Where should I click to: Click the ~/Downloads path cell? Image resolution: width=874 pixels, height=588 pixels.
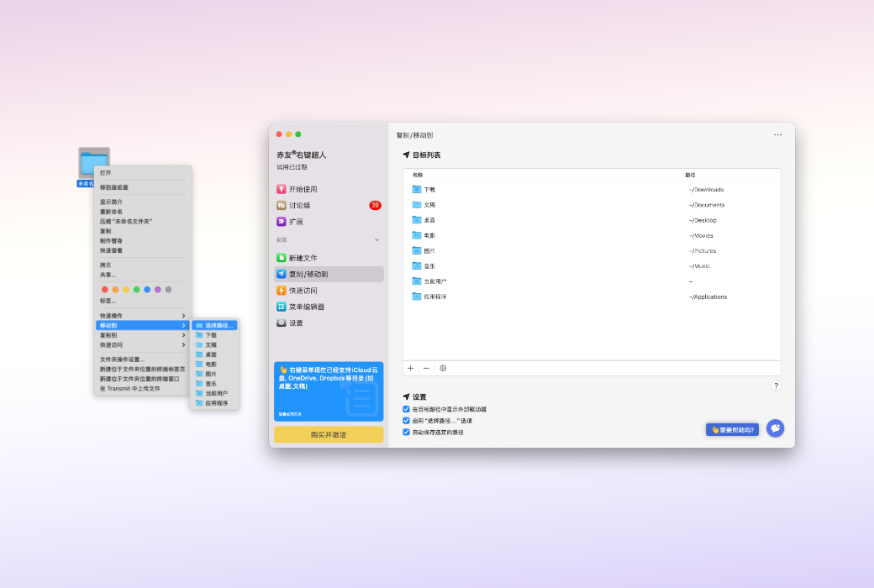(x=706, y=190)
